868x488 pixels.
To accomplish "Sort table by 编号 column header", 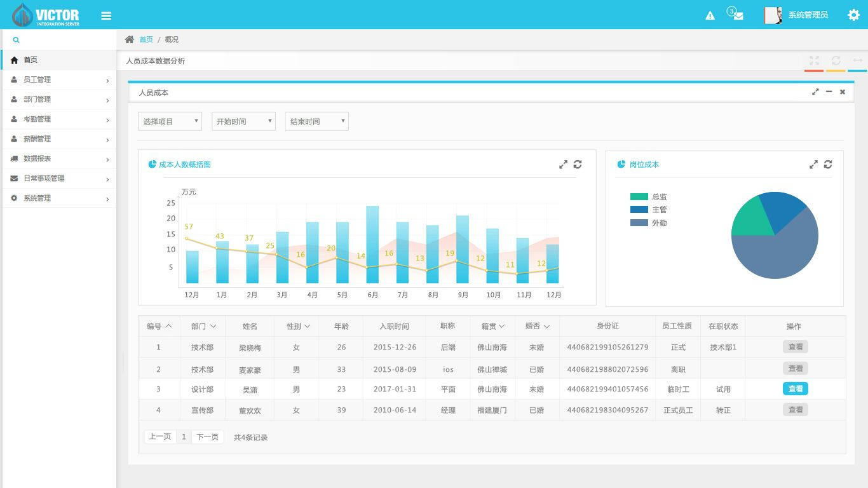I will [159, 326].
